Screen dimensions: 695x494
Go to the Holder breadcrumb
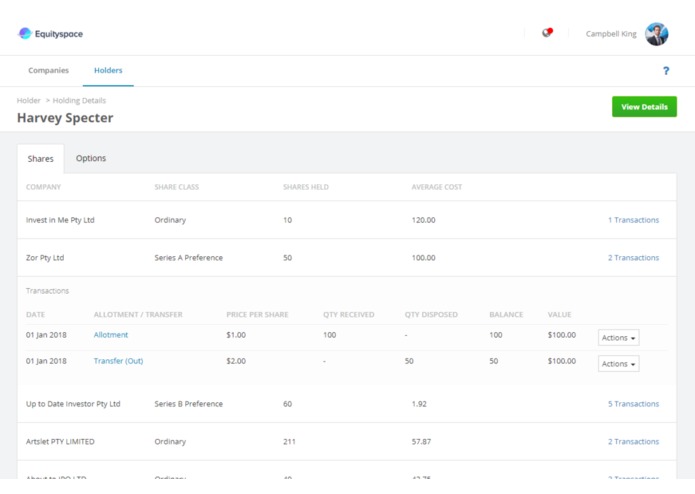click(x=28, y=101)
